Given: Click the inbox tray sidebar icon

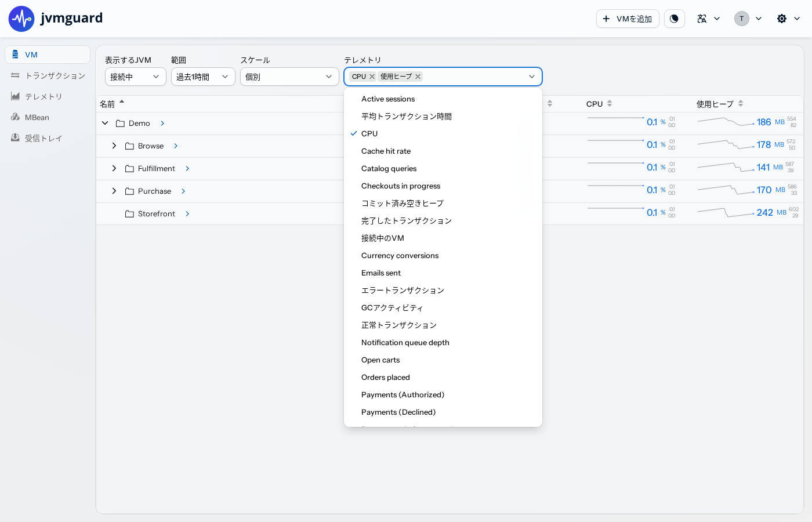Looking at the screenshot, I should (x=15, y=138).
